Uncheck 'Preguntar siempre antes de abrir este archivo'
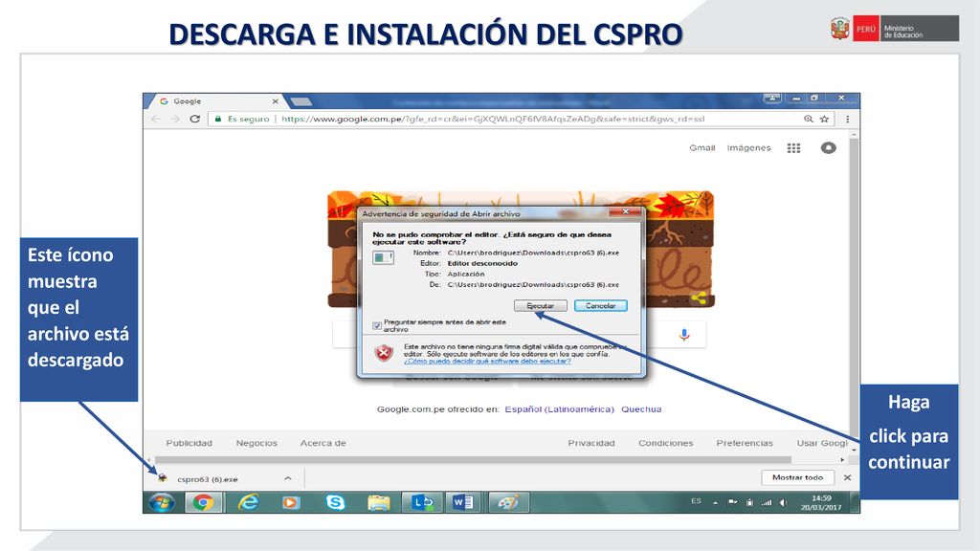Screen dimensions: 980x551 coord(377,325)
